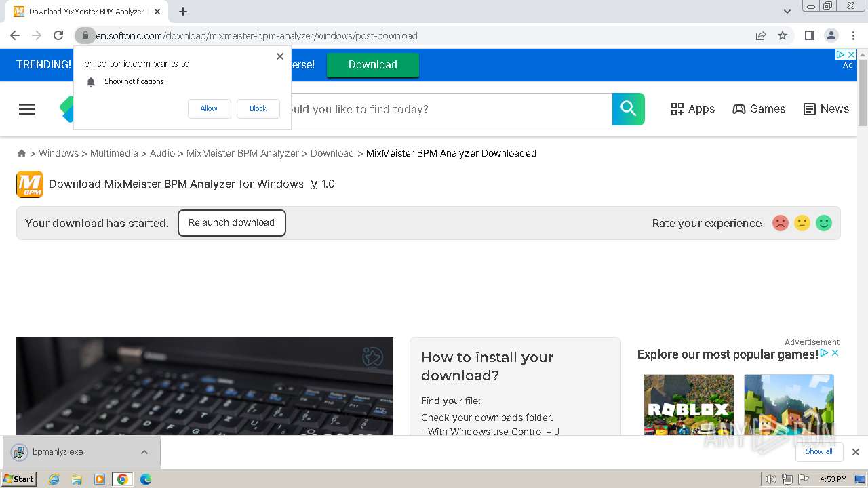Open the Apps section

[x=692, y=109]
